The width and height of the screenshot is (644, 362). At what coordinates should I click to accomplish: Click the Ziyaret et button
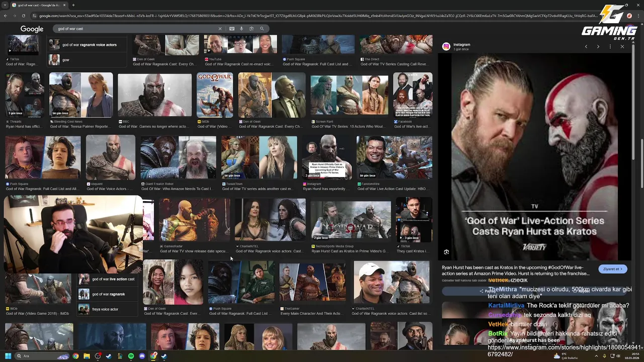613,269
